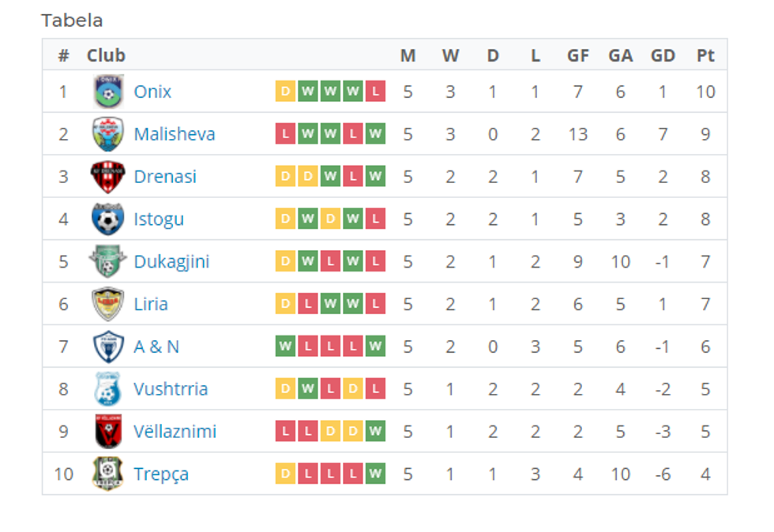Click the Club column header
The height and width of the screenshot is (532, 774).
(x=106, y=55)
